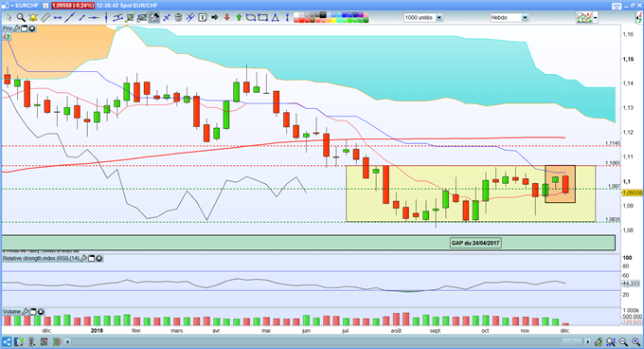Click the red-green bars icon in bottom bar

pos(57,341)
